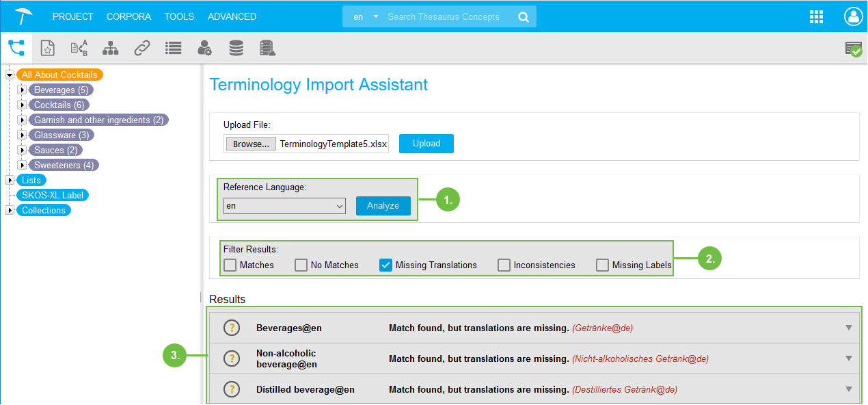Click the thesaurus tree view icon

pos(16,48)
